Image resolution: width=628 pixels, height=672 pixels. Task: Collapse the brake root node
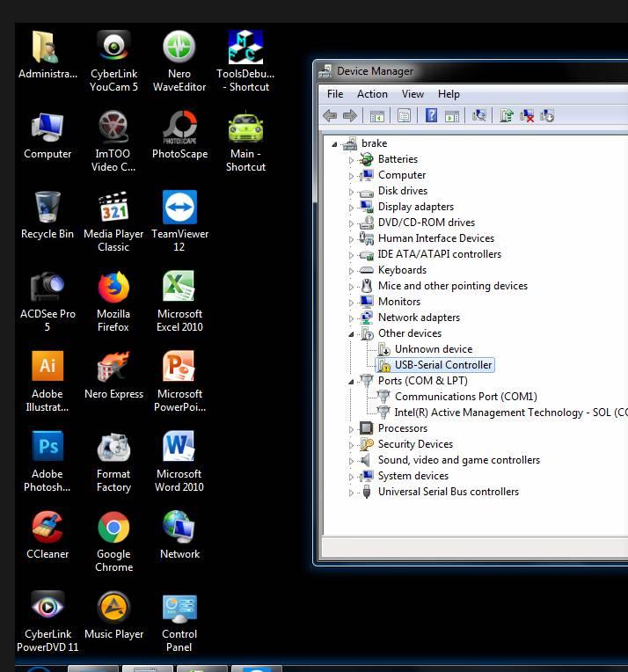tap(334, 144)
